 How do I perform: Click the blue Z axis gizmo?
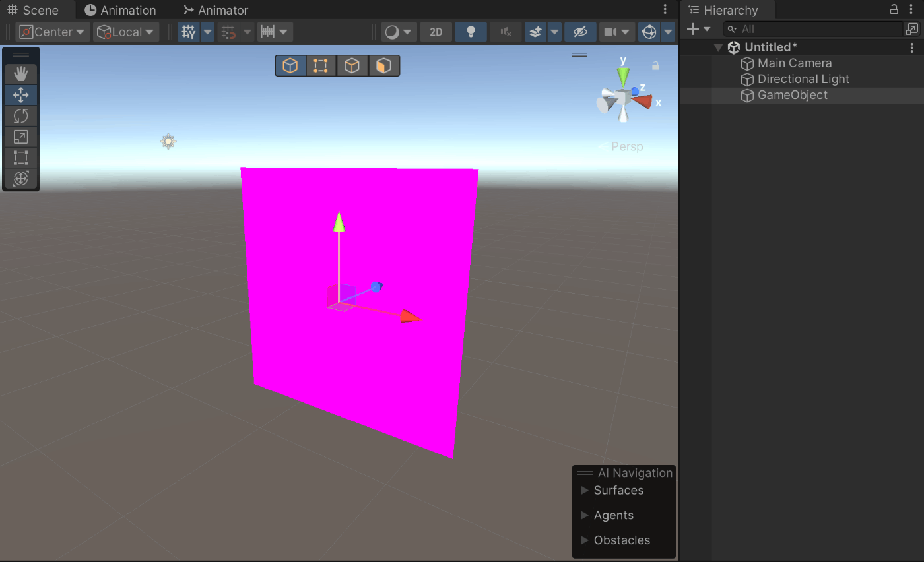click(635, 90)
